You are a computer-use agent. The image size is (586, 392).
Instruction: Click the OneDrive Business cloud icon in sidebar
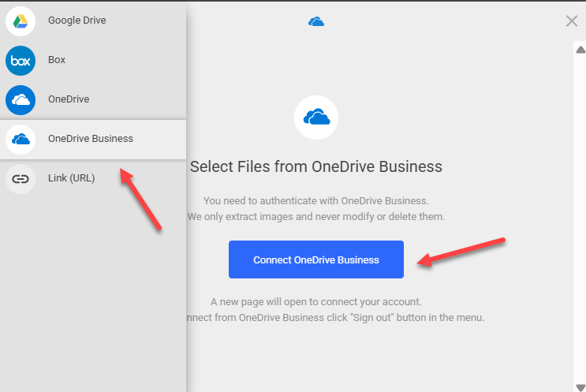pos(21,140)
